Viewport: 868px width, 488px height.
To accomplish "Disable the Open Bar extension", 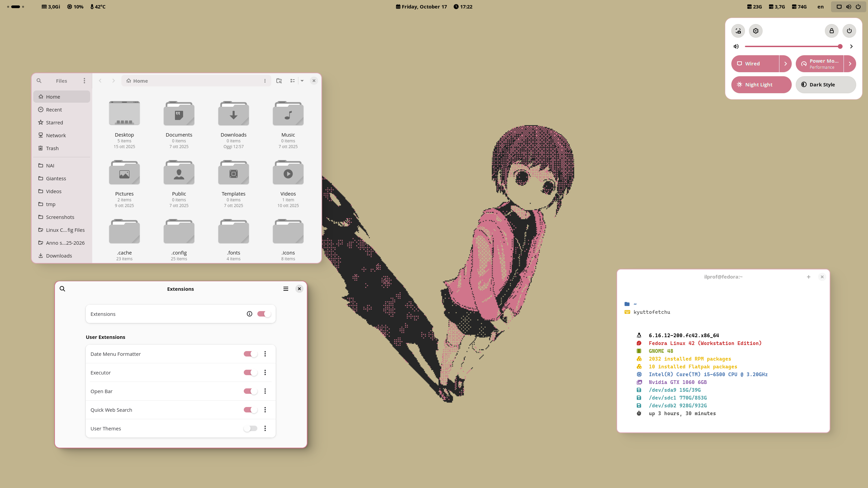I will 251,391.
